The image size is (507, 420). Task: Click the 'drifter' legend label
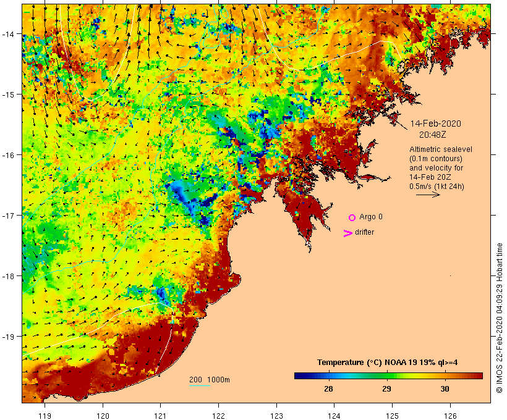[364, 232]
